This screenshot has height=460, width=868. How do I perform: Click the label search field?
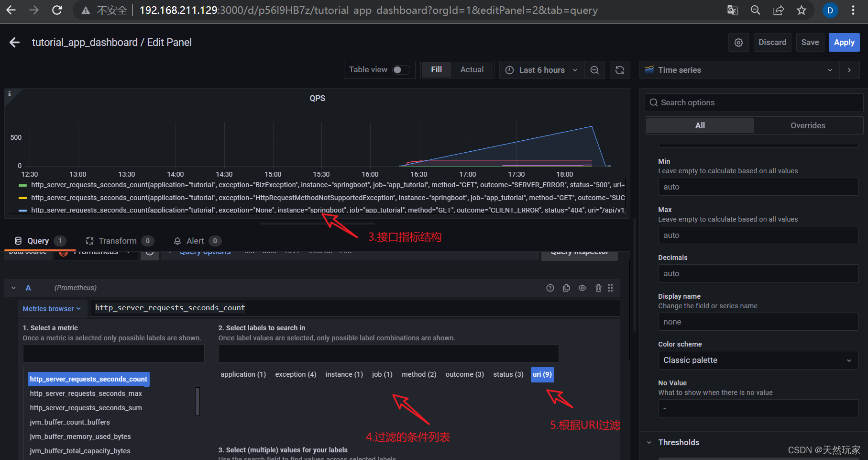pos(388,354)
